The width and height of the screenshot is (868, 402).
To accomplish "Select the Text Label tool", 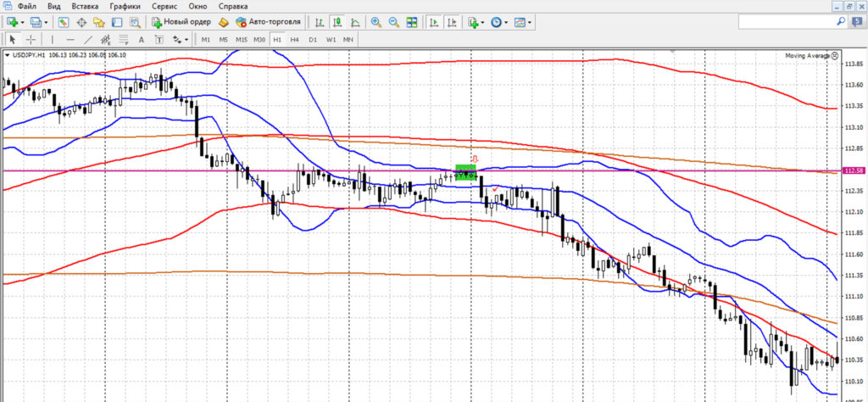I will pos(159,39).
